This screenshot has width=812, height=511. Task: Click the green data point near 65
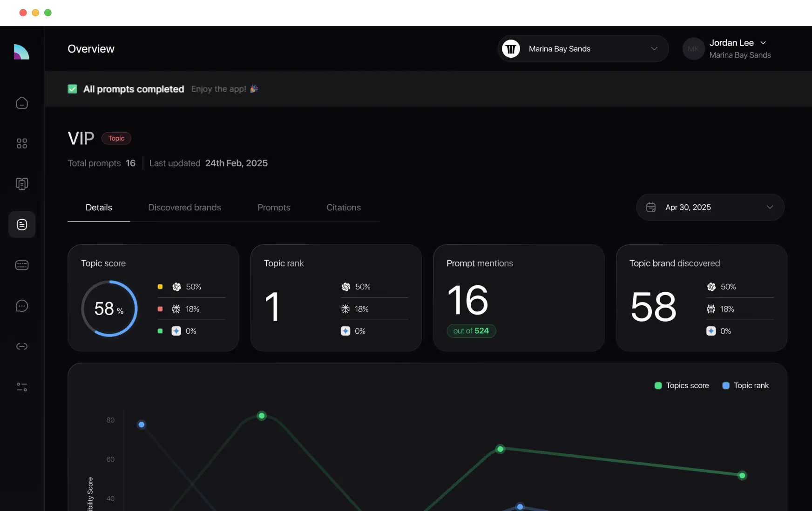tap(500, 449)
